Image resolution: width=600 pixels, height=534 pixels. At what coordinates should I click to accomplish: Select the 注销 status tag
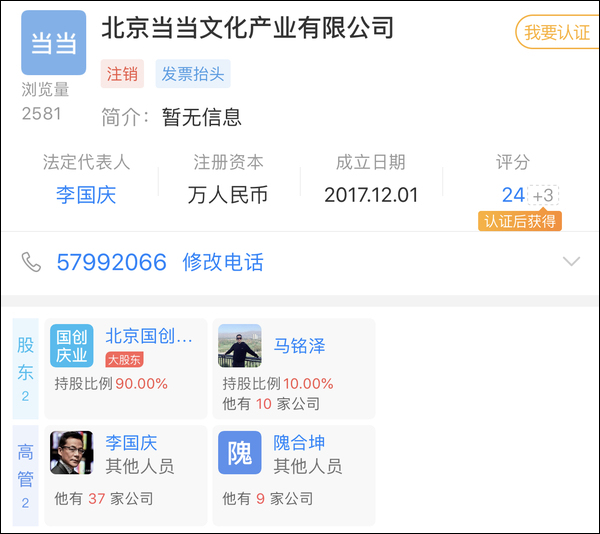coord(122,73)
